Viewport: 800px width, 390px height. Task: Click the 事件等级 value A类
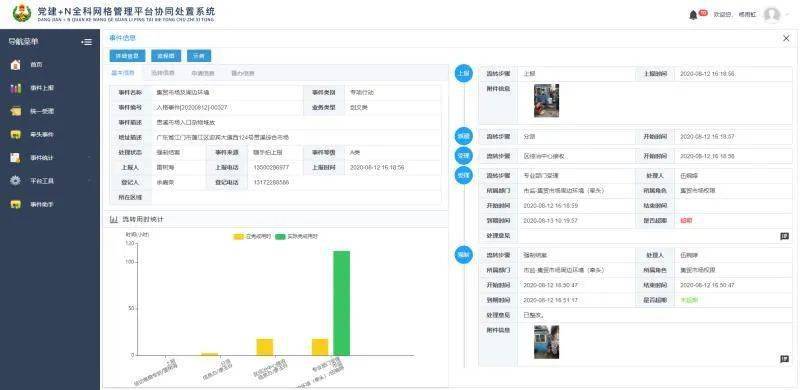click(x=355, y=153)
